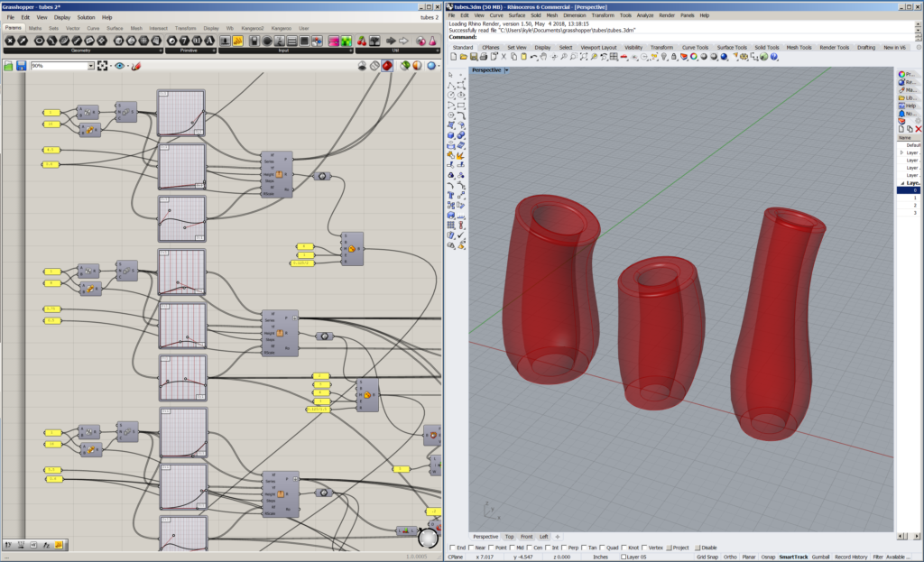
Task: Click the red Shaded preview mode icon
Action: (387, 66)
